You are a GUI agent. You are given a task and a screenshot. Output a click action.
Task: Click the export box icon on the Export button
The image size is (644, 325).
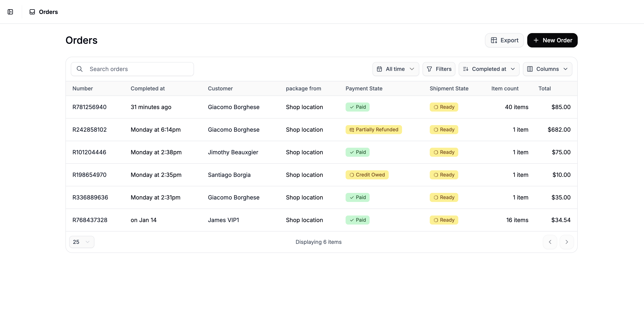(x=494, y=40)
